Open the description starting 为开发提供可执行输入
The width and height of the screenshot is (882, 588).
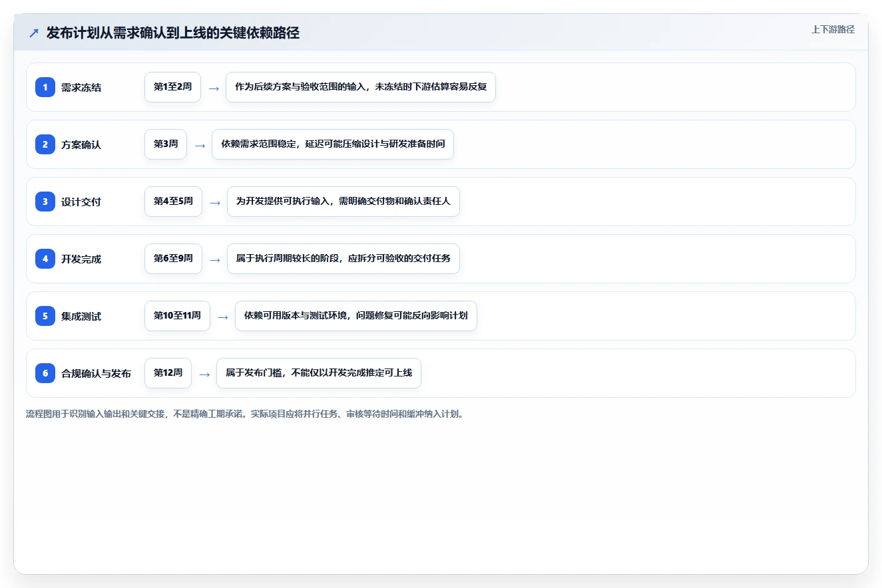click(x=343, y=202)
